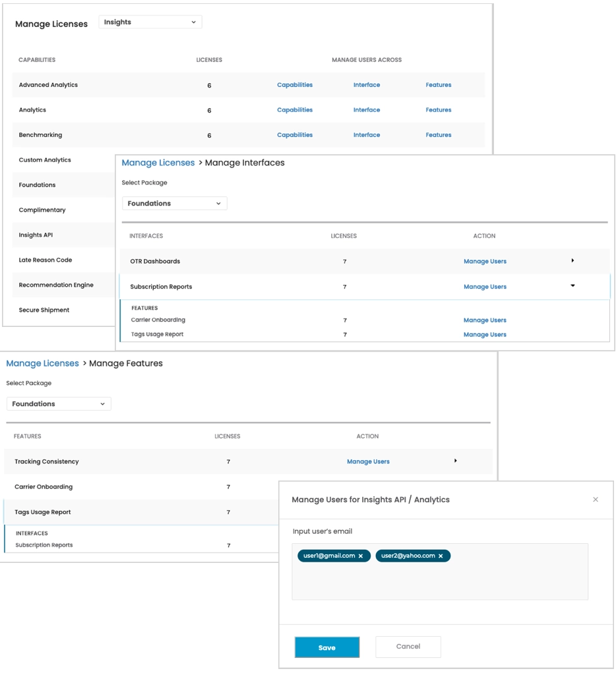
Task: Remove user1@gmail.com email chip
Action: [361, 556]
